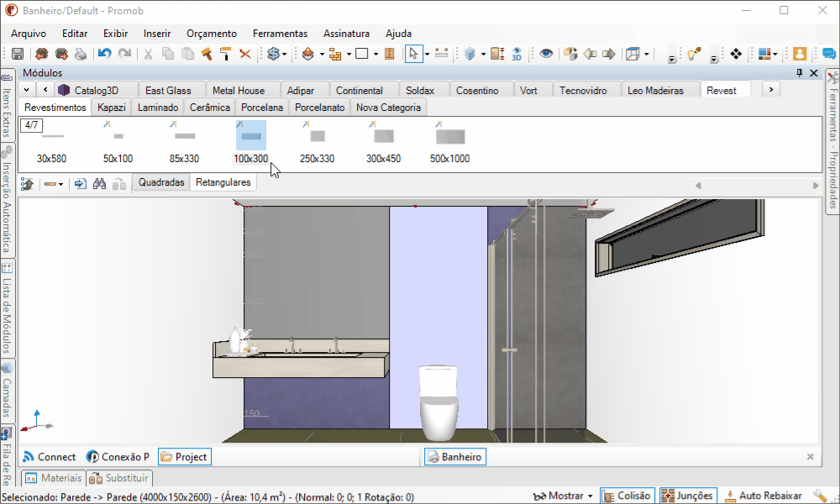Expand the plank shape dropdown arrow
Image resolution: width=840 pixels, height=504 pixels.
(x=61, y=185)
